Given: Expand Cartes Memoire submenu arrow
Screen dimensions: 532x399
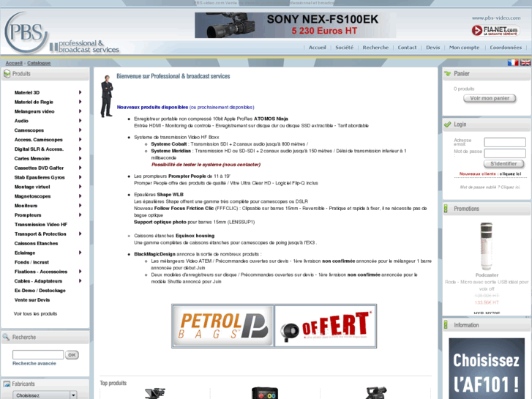Looking at the screenshot, I should [x=80, y=158].
